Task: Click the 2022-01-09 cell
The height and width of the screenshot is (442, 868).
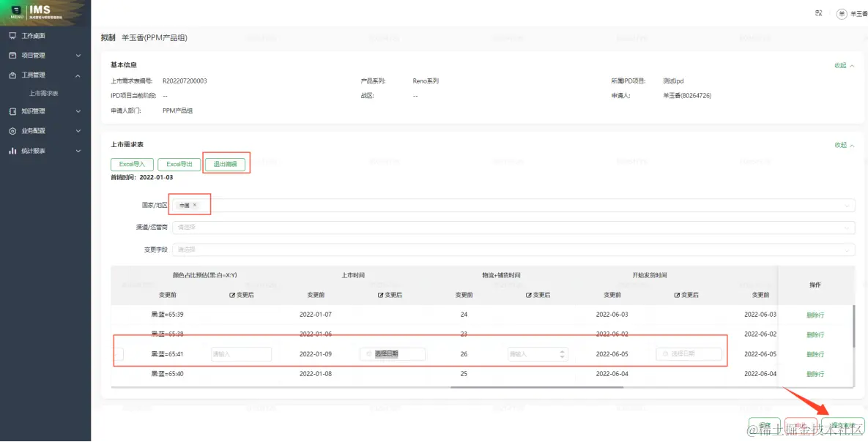Action: coord(316,354)
